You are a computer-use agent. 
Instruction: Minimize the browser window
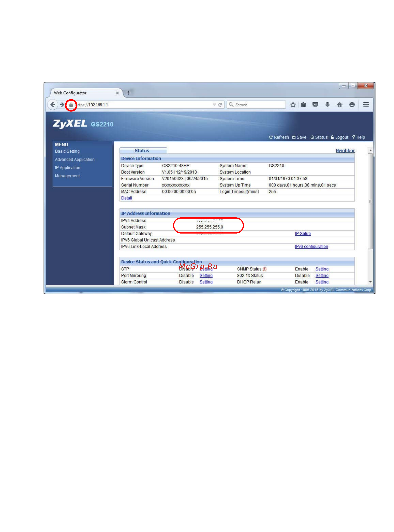point(344,86)
